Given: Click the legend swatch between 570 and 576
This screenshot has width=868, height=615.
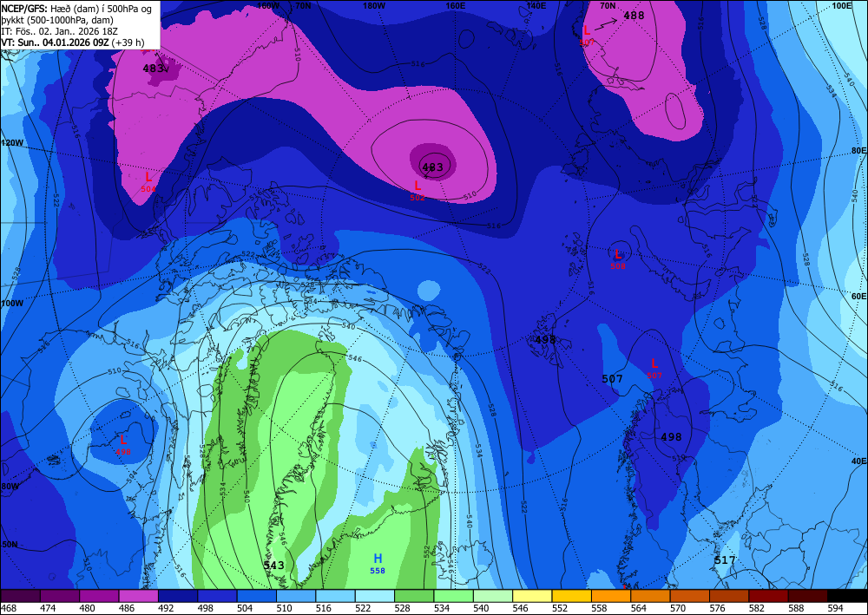Looking at the screenshot, I should pos(690,596).
